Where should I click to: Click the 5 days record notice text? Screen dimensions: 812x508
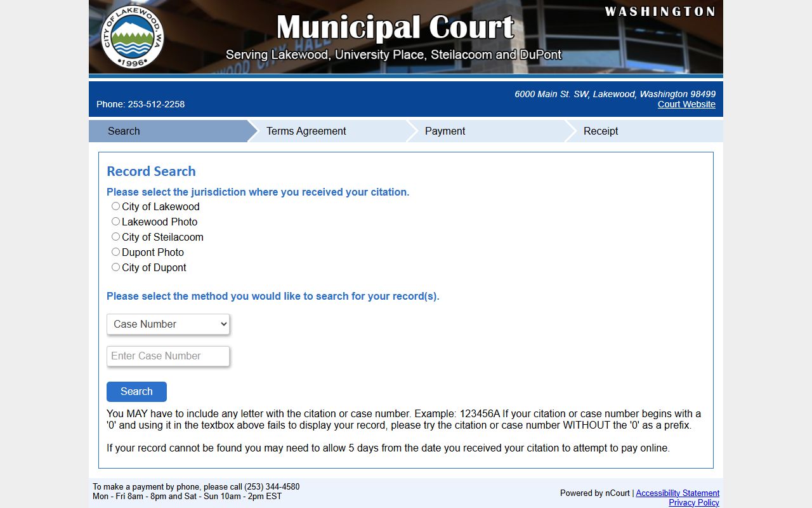coord(388,448)
